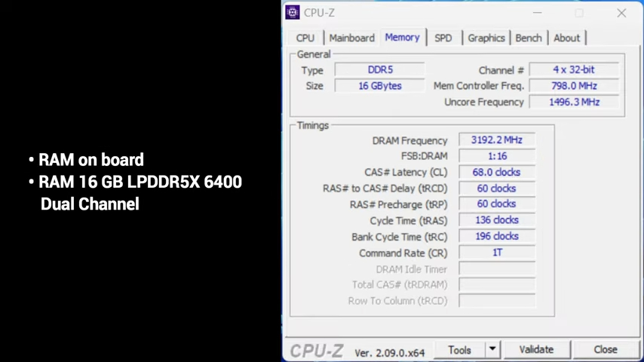The height and width of the screenshot is (362, 644).
Task: Close CPU-Z using title bar X
Action: [x=621, y=13]
